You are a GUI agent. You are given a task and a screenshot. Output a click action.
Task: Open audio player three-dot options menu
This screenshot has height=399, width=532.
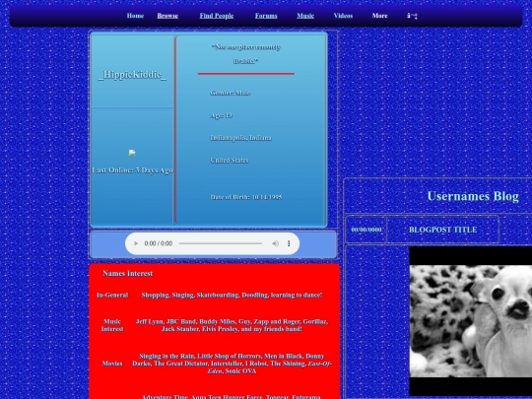tap(289, 243)
